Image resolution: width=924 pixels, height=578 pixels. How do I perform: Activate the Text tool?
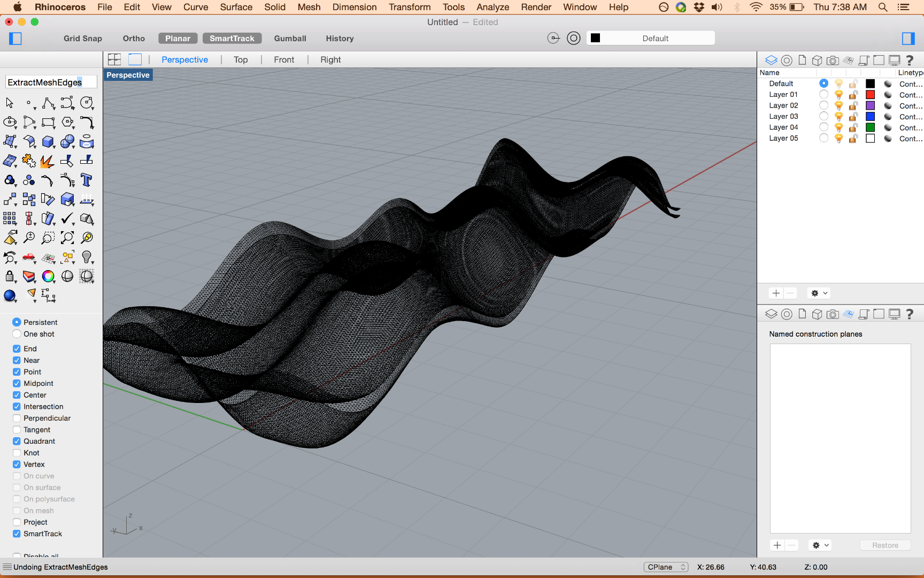click(x=87, y=180)
